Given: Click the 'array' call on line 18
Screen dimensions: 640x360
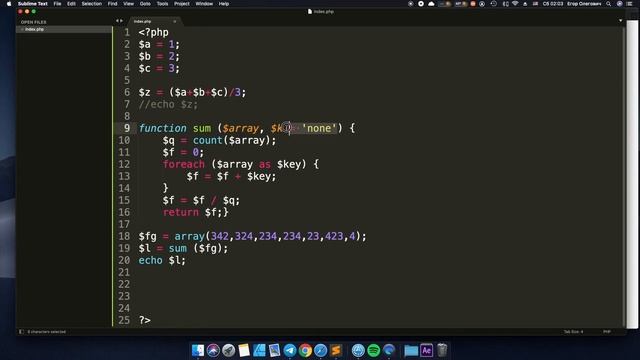Looking at the screenshot, I should 189,236.
